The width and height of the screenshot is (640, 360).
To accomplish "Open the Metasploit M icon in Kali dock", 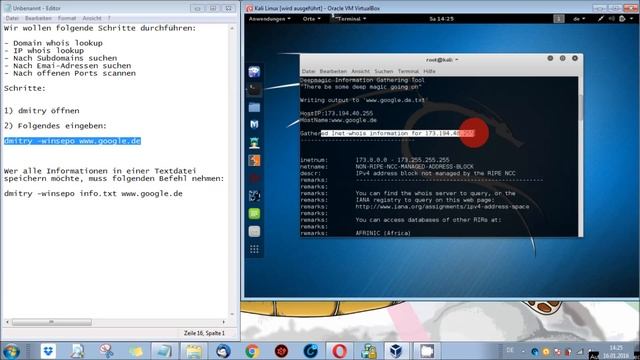I will pos(254,124).
